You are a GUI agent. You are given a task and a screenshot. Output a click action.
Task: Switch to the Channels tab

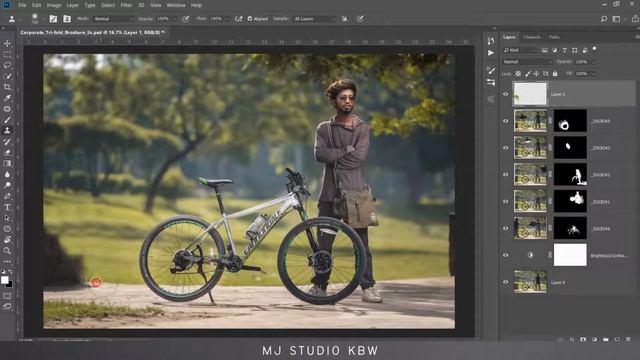pyautogui.click(x=532, y=37)
